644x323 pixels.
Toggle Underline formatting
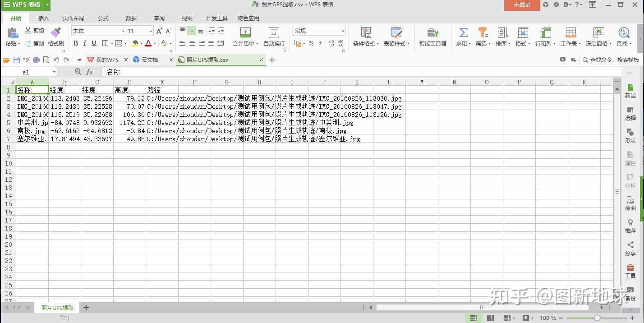tap(94, 43)
